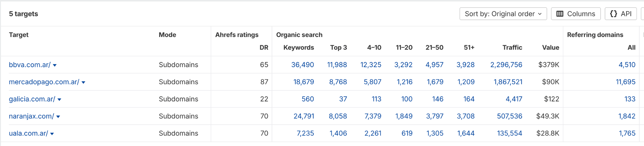Expand the mercadopago.com.ar dropdown arrow

point(83,83)
